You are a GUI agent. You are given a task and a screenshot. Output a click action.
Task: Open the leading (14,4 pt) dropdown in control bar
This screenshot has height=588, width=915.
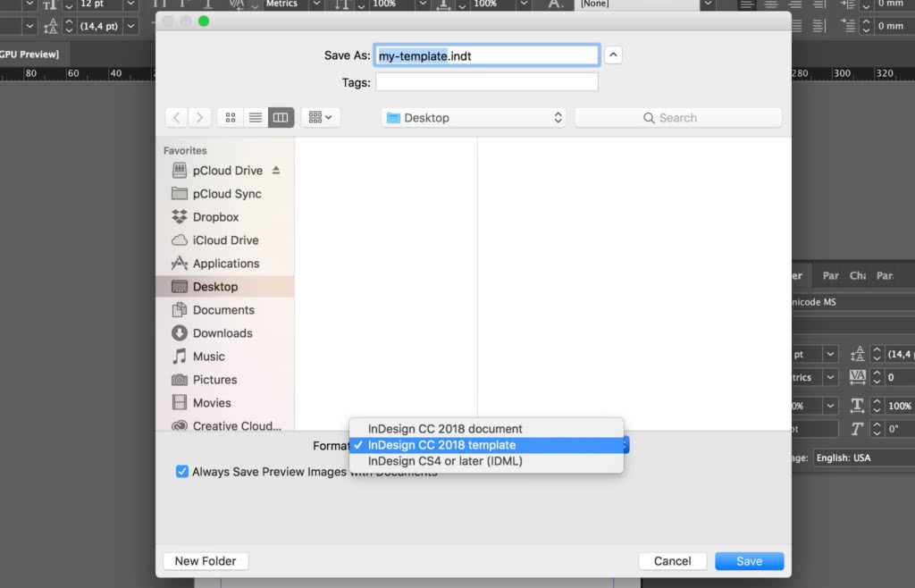click(131, 26)
